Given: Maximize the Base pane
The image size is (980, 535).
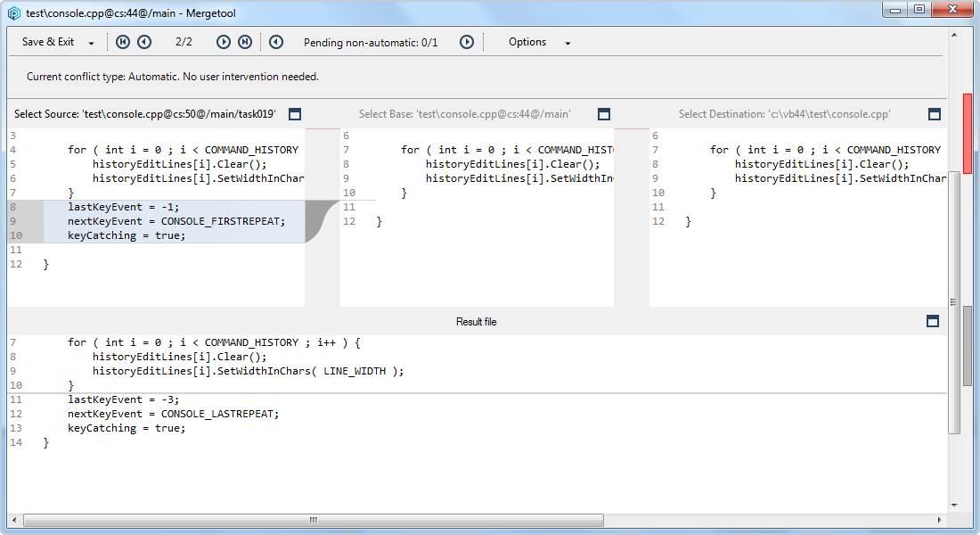Looking at the screenshot, I should point(604,114).
